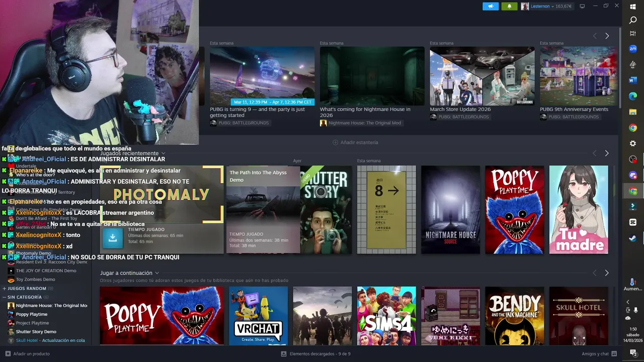Expand the Lesternon account dropdown
644x362 pixels.
[x=552, y=7]
